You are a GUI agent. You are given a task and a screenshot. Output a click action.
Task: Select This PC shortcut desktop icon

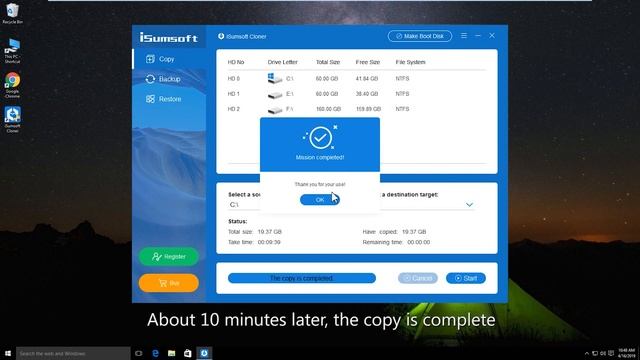pos(12,51)
